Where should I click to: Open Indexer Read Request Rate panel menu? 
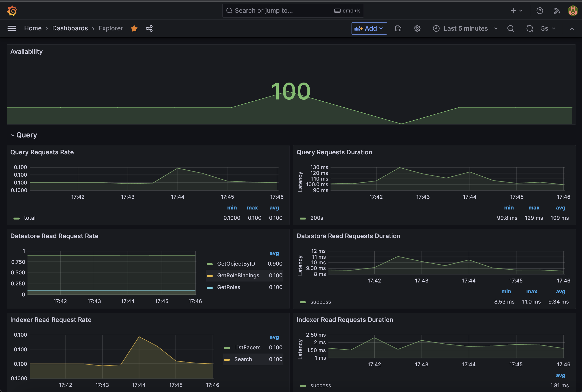(51, 320)
